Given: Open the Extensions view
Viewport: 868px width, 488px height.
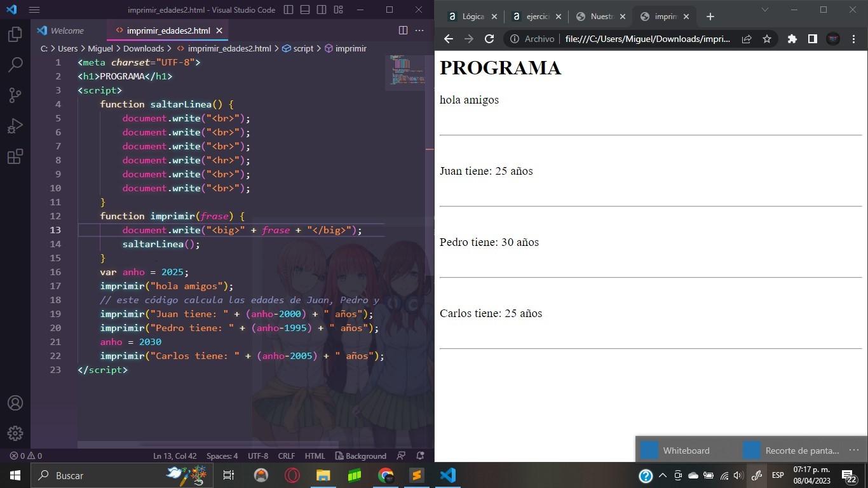Looking at the screenshot, I should 15,156.
